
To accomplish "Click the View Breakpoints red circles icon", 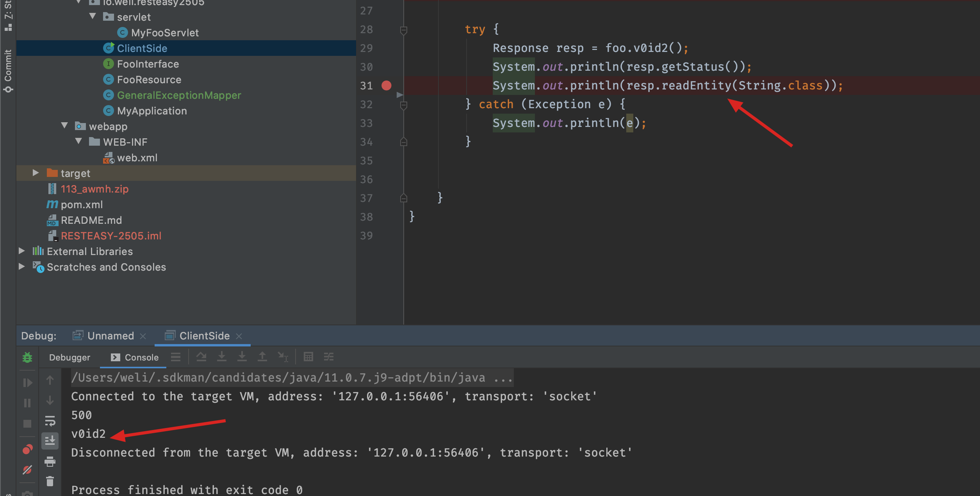I will [27, 450].
